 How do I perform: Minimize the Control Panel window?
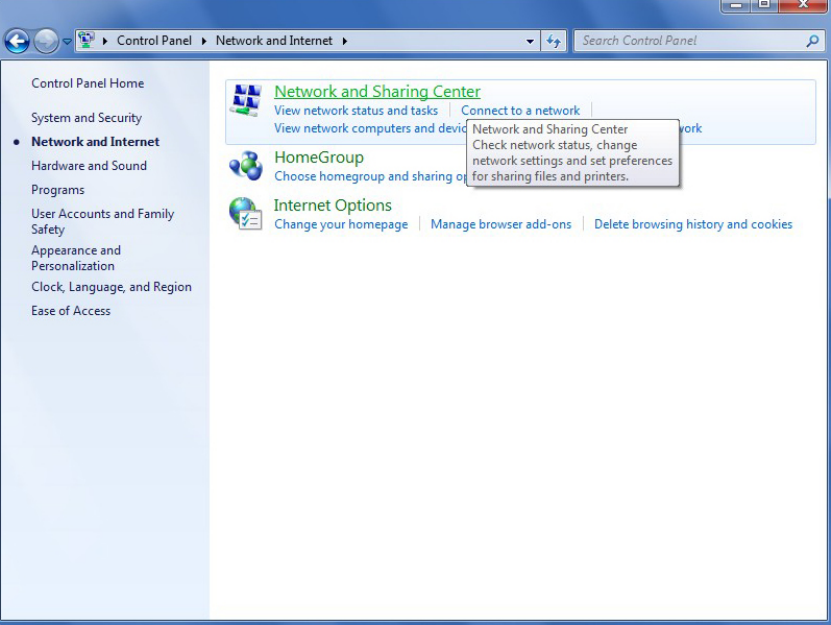(736, 5)
